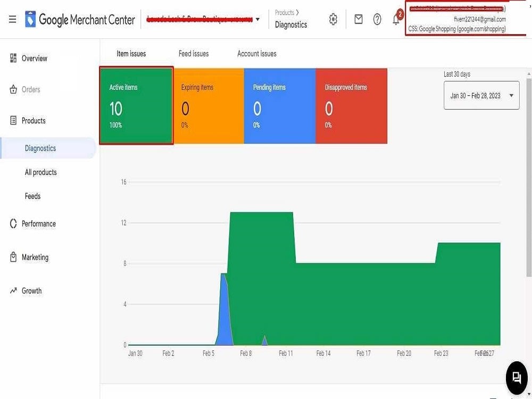The height and width of the screenshot is (399, 532).
Task: Click the Growth trend arrow icon
Action: (13, 290)
